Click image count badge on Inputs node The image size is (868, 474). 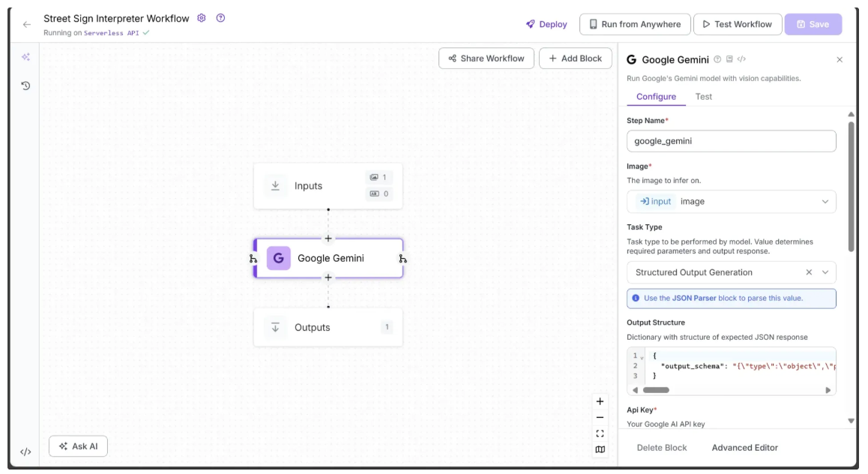pyautogui.click(x=379, y=177)
